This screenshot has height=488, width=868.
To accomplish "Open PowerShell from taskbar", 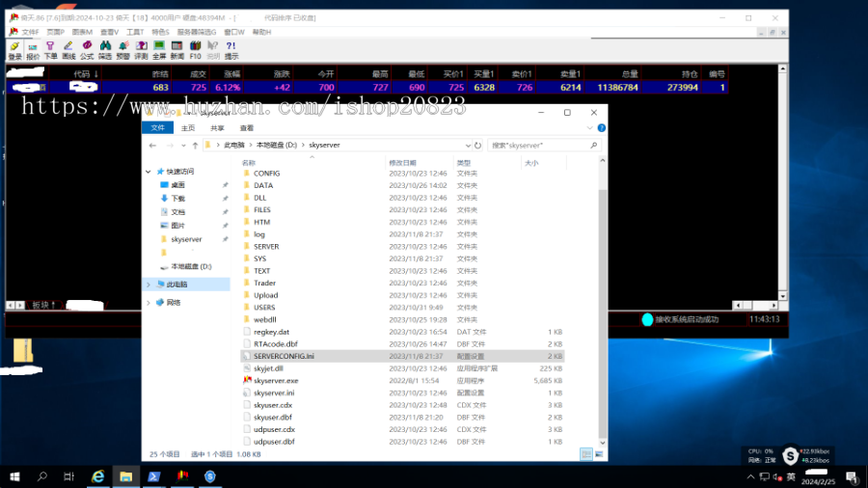I will [154, 476].
